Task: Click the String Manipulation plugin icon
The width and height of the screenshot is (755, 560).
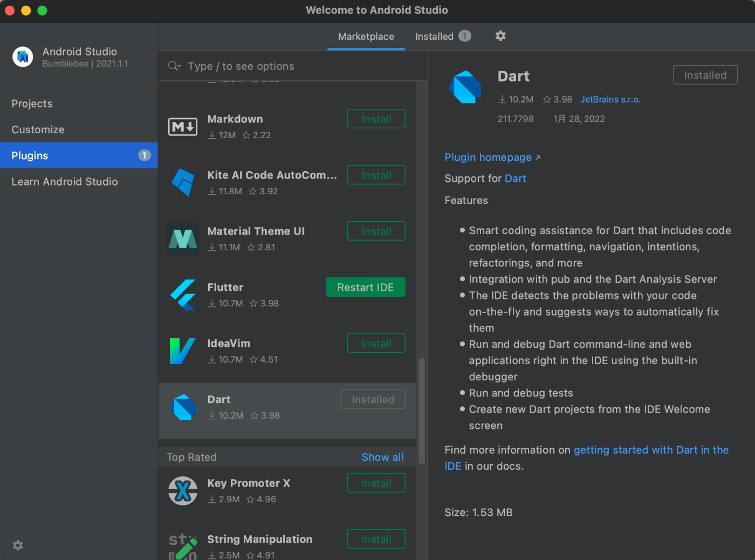Action: [183, 546]
